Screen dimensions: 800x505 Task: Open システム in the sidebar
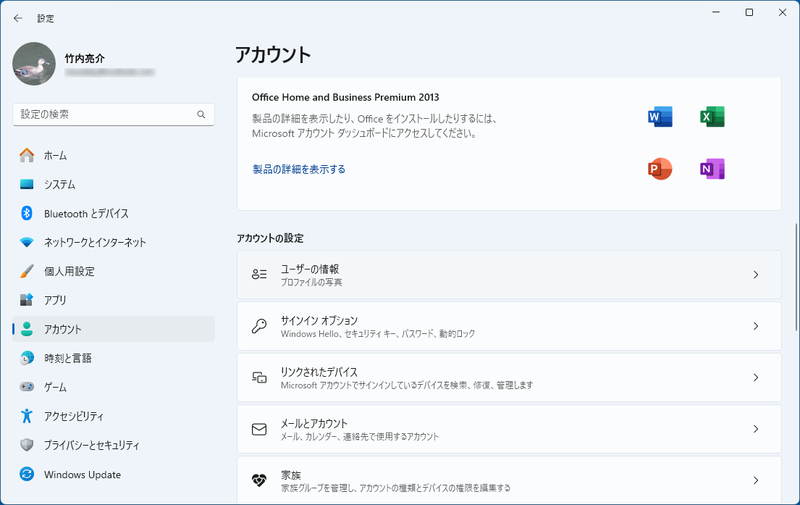(x=113, y=184)
